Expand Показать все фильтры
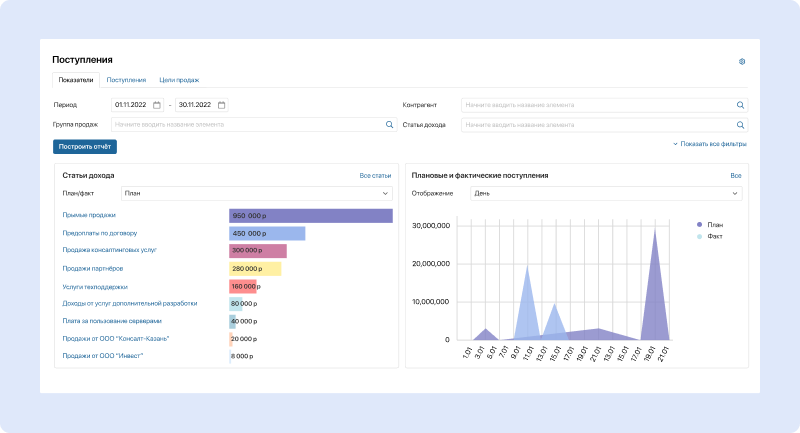 (x=710, y=144)
